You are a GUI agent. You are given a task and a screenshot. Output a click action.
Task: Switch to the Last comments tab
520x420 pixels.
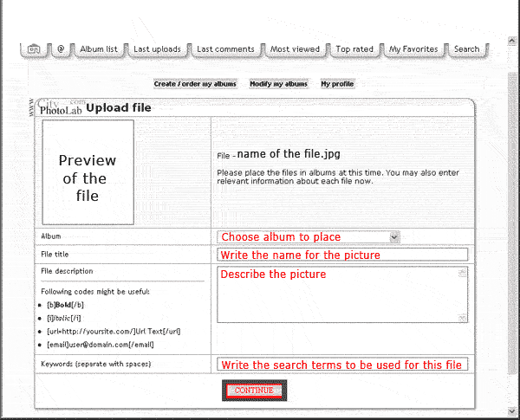pyautogui.click(x=225, y=49)
